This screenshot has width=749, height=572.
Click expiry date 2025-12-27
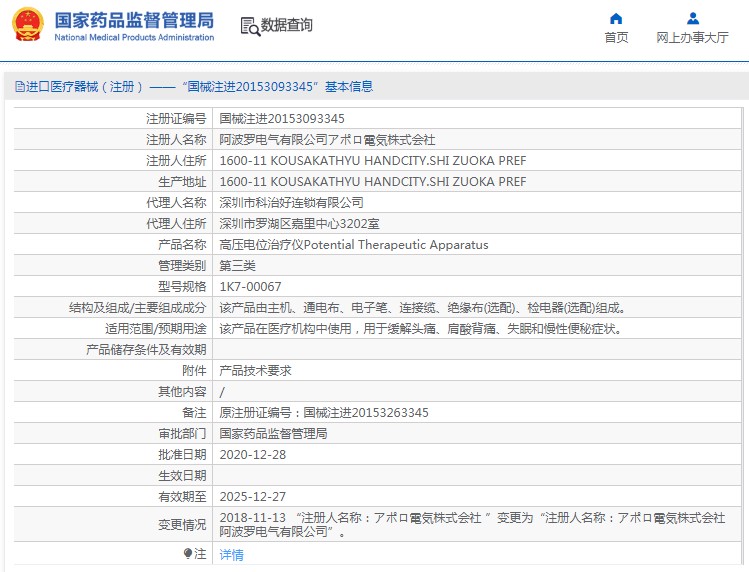(x=253, y=497)
